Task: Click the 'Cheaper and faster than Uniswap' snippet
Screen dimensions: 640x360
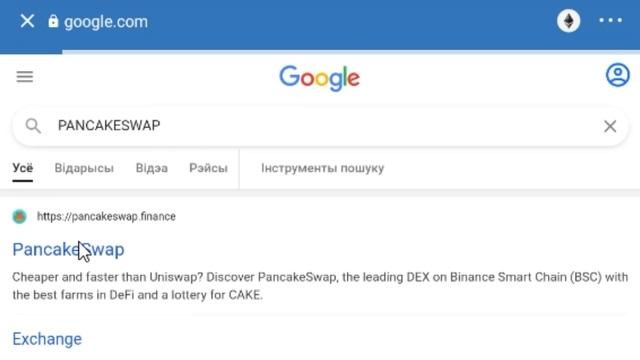Action: point(320,286)
